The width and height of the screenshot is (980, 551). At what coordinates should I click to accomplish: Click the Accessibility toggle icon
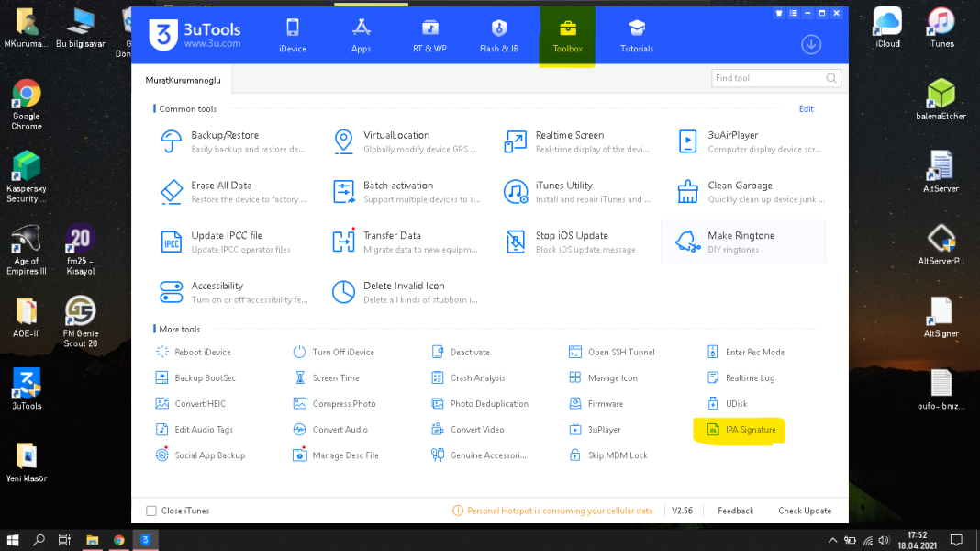[172, 292]
